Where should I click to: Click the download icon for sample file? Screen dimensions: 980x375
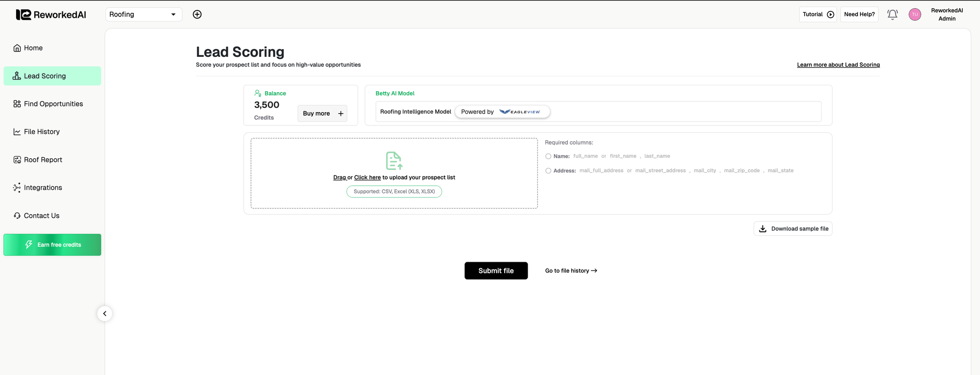click(x=763, y=229)
